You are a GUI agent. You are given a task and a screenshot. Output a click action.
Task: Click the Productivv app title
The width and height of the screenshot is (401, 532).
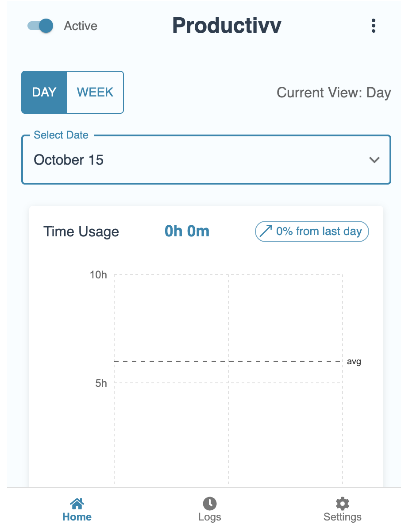coord(227,26)
